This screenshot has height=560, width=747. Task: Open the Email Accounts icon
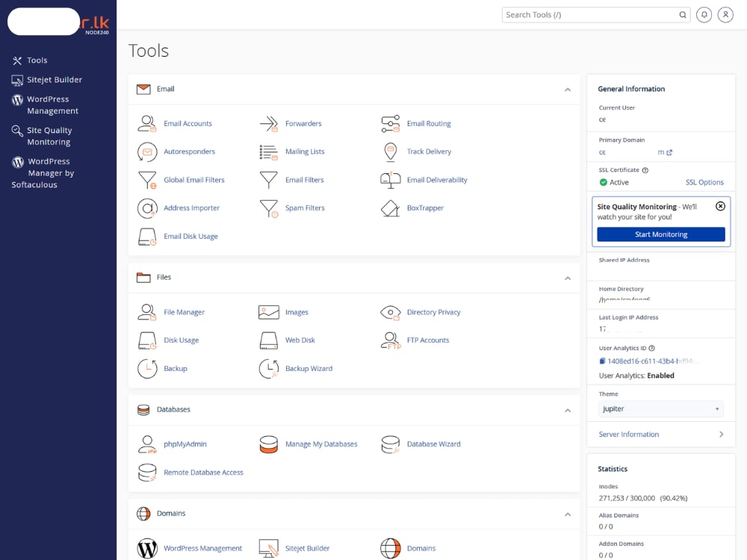click(x=146, y=123)
